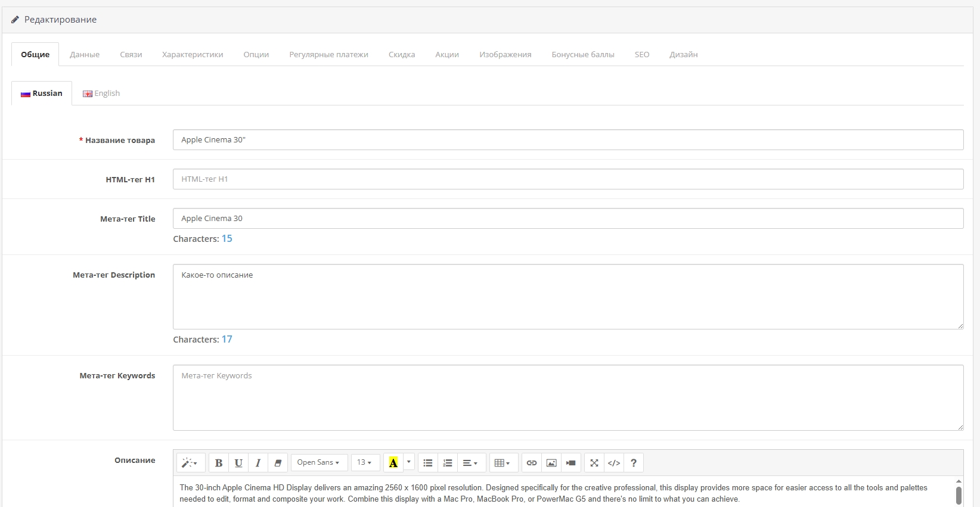
Task: Toggle the editor fullscreen mode icon
Action: 594,463
